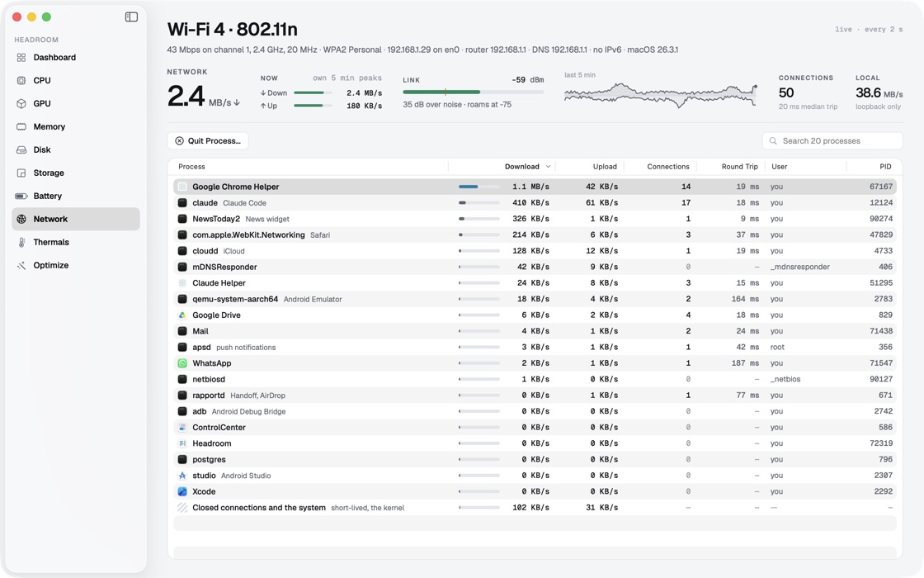
Task: Click the Google Drive app icon
Action: tap(182, 315)
